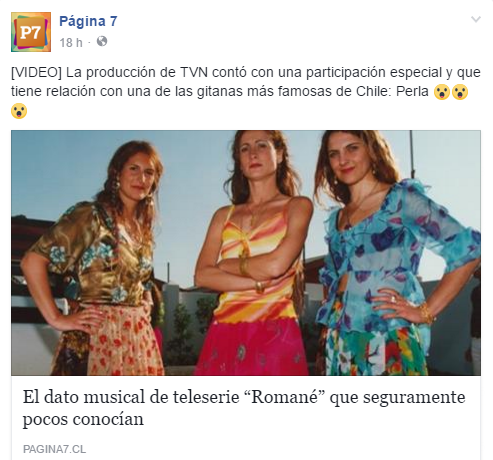
Task: Click the word TVN in post text
Action: point(194,72)
